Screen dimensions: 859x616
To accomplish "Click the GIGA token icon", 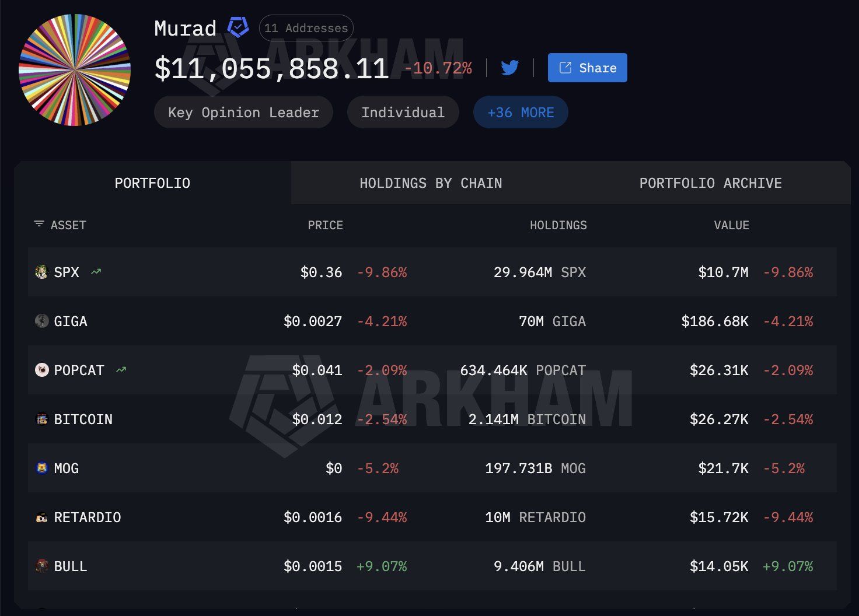I will pyautogui.click(x=41, y=321).
